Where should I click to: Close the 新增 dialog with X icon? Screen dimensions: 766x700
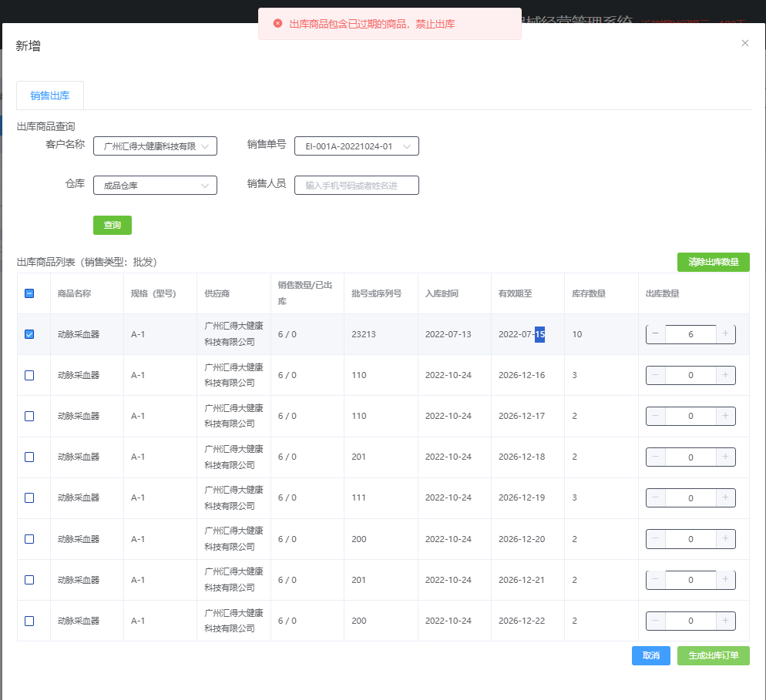[744, 43]
